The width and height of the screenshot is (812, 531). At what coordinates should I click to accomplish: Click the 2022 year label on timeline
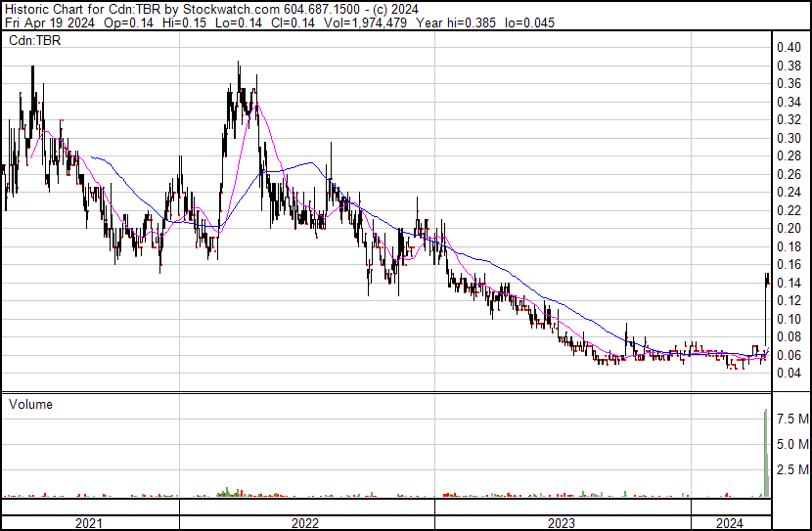[x=305, y=523]
